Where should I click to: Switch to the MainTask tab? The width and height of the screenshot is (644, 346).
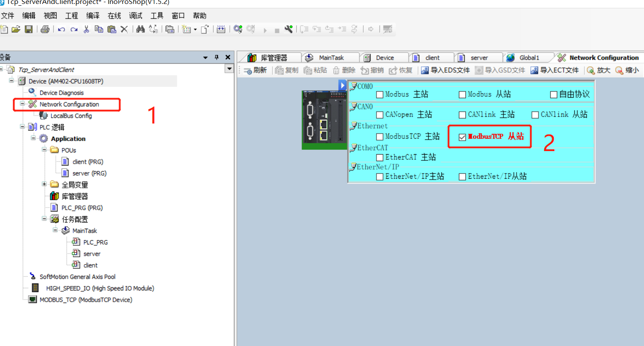(331, 57)
